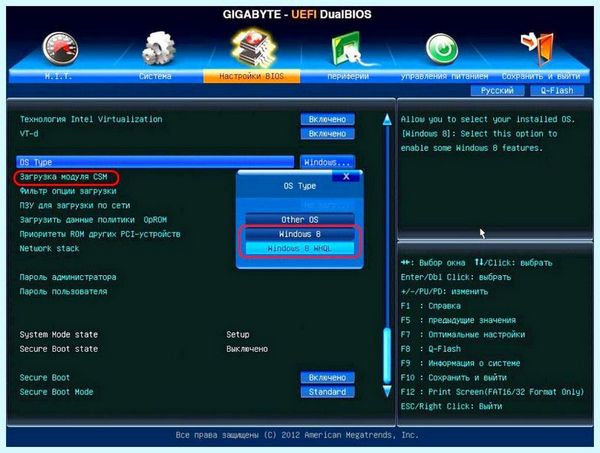
Task: Click the System Mode state Setup value
Action: 238,334
